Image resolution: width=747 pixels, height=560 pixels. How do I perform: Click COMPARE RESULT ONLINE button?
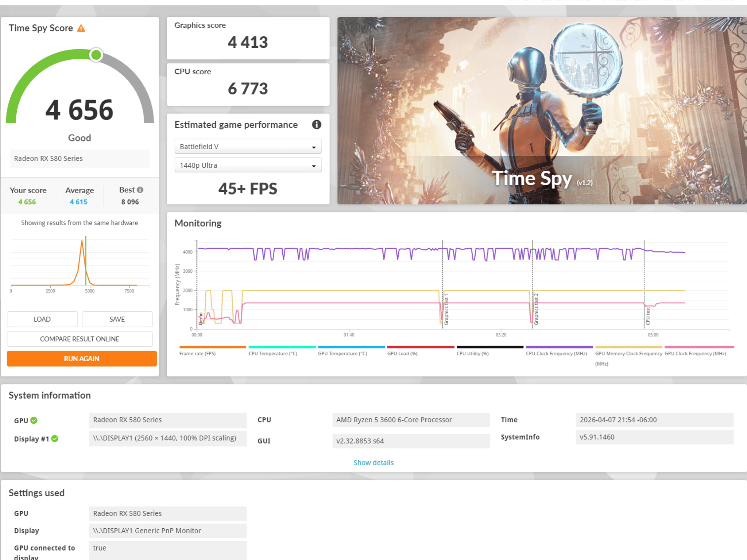tap(80, 339)
